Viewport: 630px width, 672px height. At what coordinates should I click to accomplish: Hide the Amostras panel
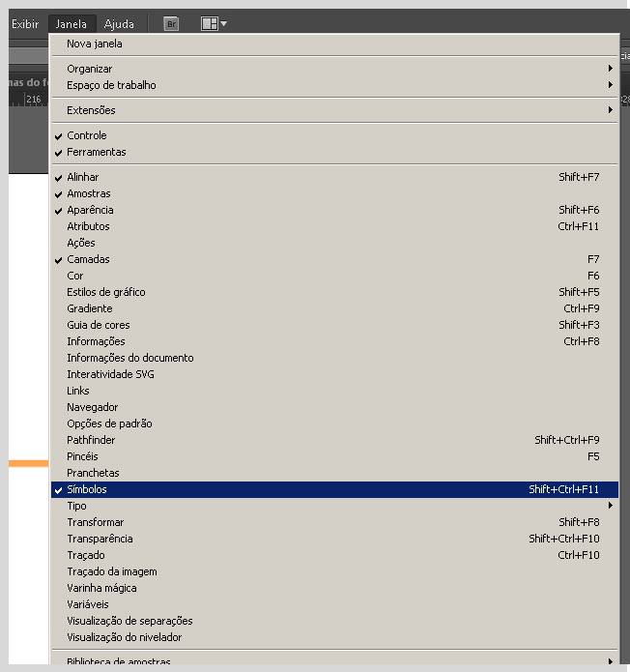[335, 193]
